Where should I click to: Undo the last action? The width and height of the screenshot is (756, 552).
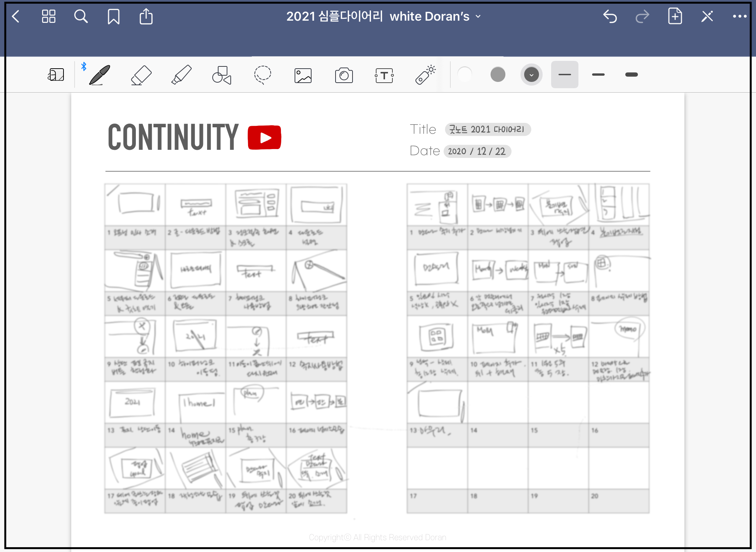[x=610, y=17]
